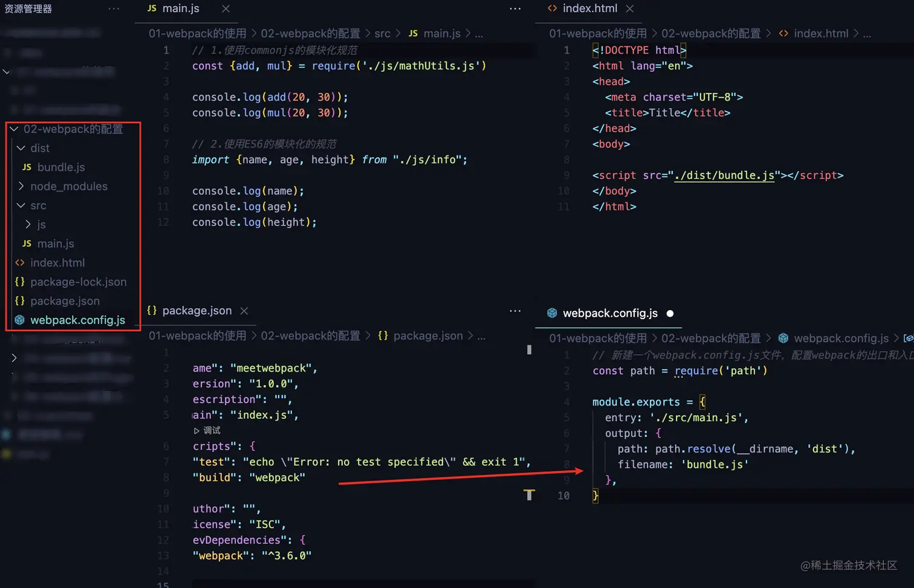Click the "webpack": "^3.6.0" dependency line

pyautogui.click(x=252, y=555)
